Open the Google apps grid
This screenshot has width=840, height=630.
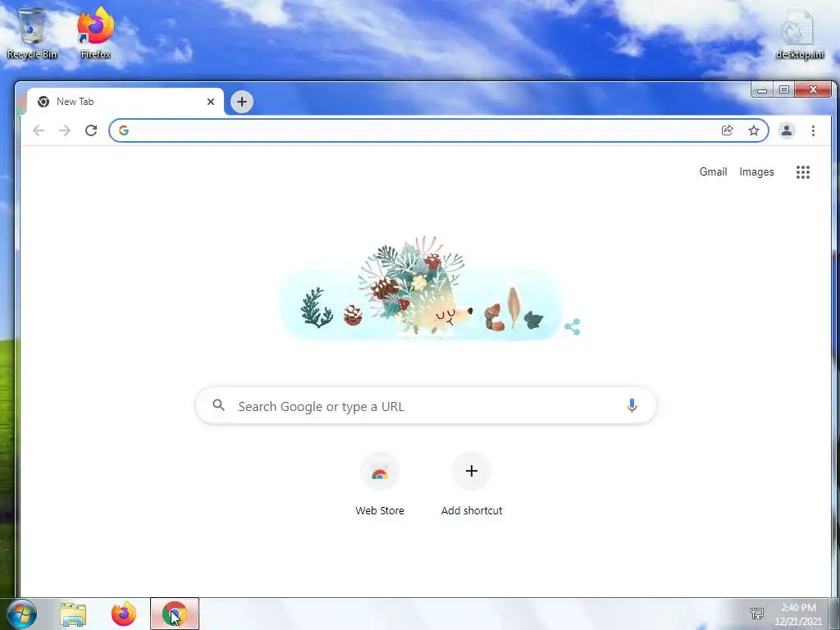pos(802,172)
